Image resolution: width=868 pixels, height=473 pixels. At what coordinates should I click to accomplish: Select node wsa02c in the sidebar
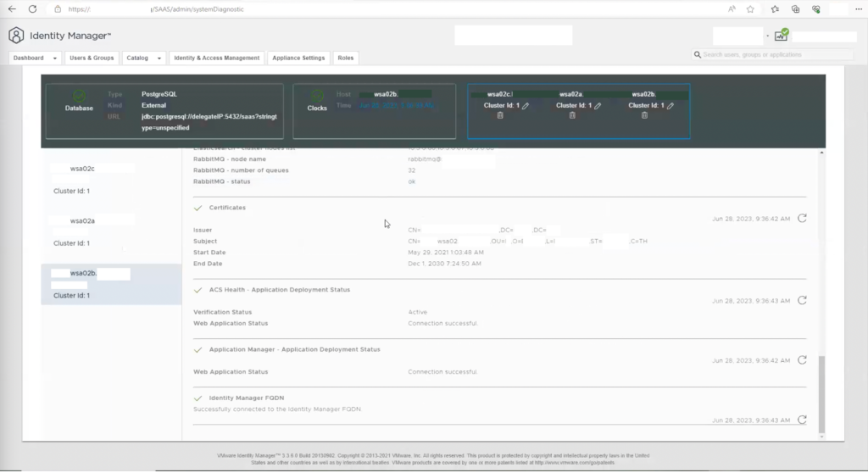[111, 180]
